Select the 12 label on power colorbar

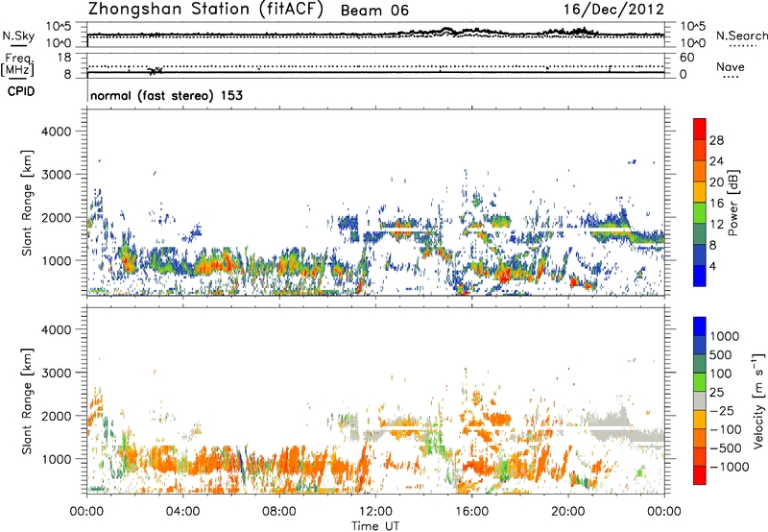(x=716, y=225)
